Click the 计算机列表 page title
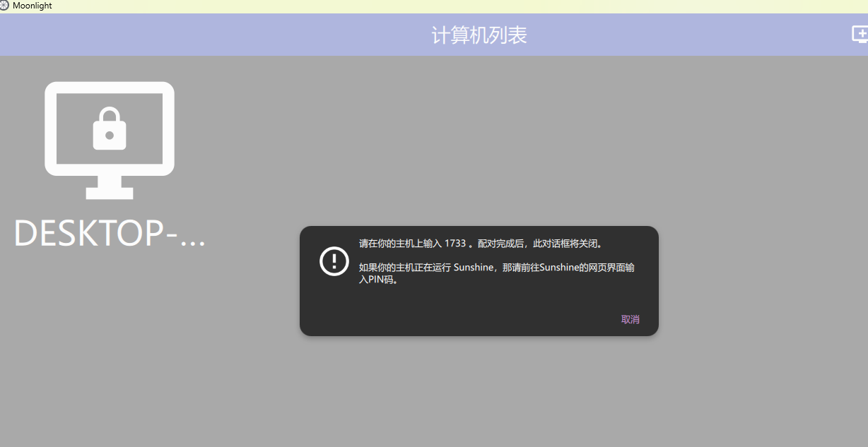The height and width of the screenshot is (447, 868). [x=479, y=35]
